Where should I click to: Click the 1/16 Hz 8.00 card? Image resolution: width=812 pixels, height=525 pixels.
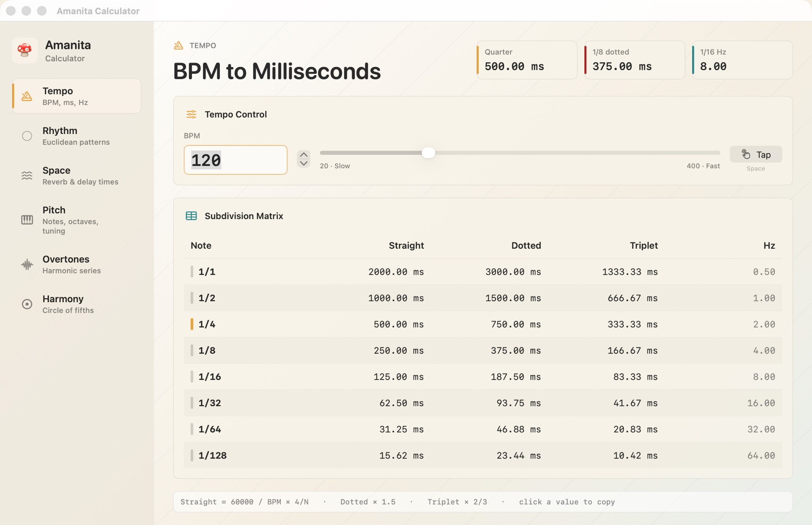point(742,60)
